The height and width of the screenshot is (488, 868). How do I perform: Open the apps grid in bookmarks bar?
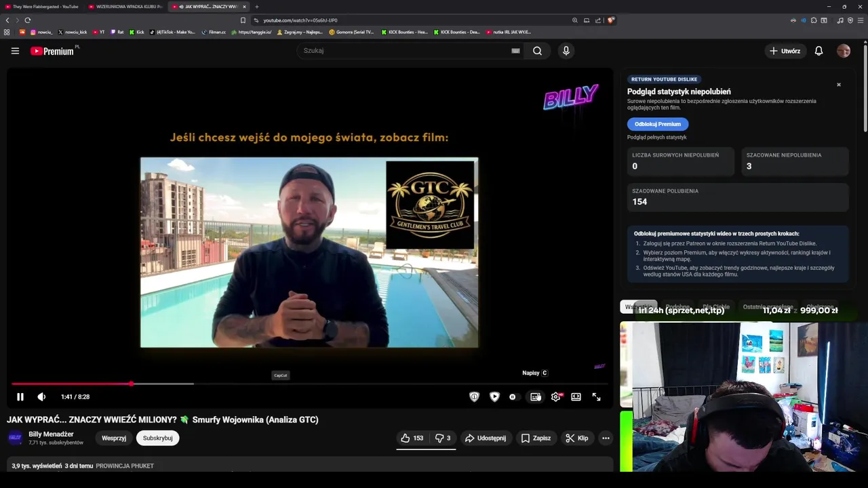coord(7,32)
